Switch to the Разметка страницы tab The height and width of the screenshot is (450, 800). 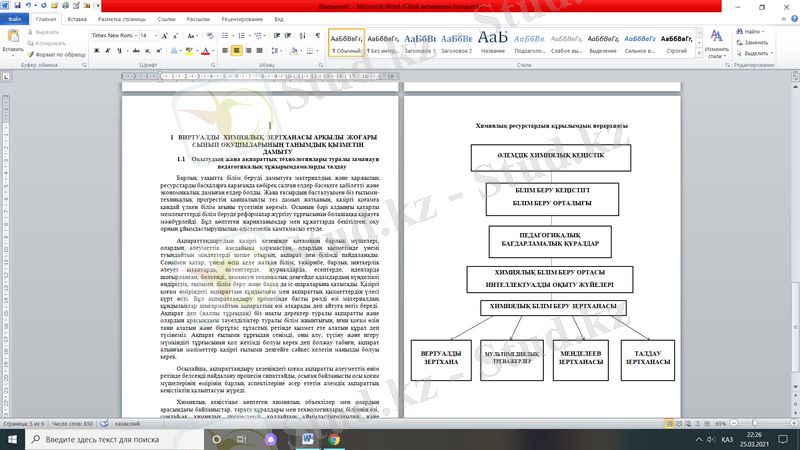click(x=124, y=18)
